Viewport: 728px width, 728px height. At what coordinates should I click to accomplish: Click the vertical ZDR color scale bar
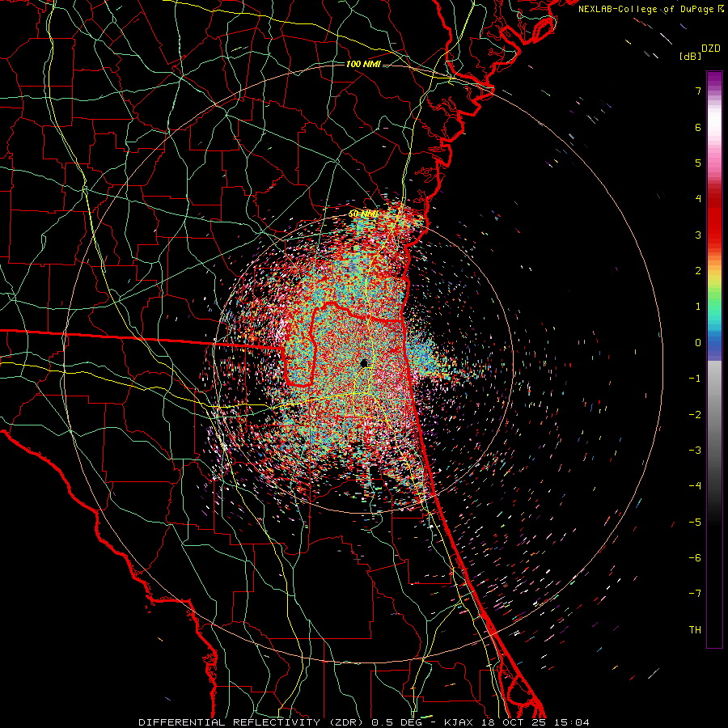714,359
